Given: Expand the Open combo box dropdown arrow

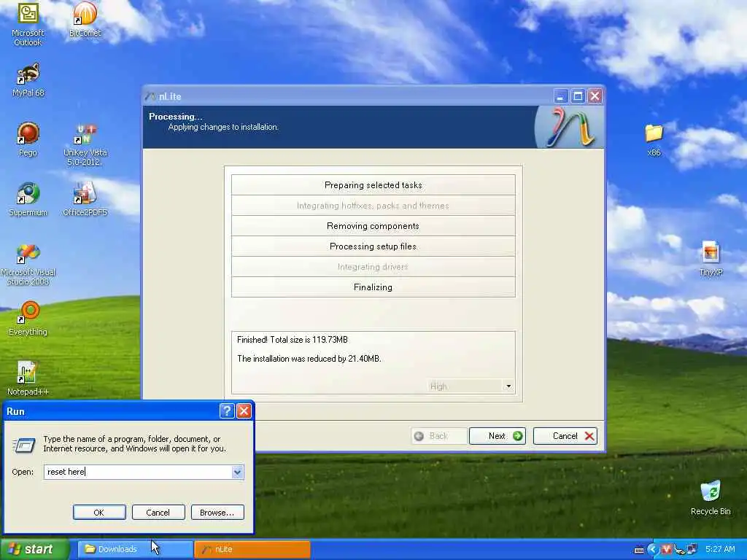Looking at the screenshot, I should 237,472.
